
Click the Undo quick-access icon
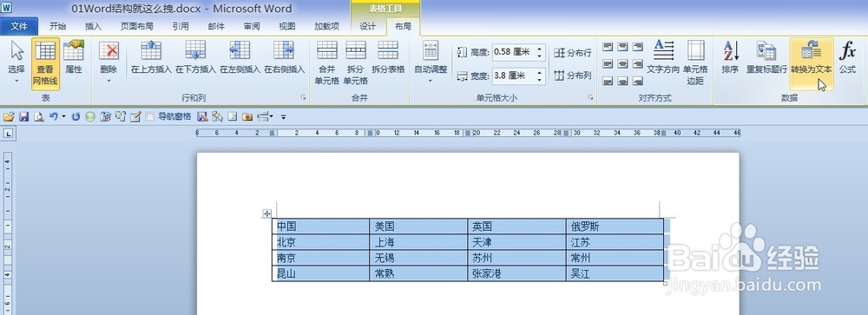[53, 117]
